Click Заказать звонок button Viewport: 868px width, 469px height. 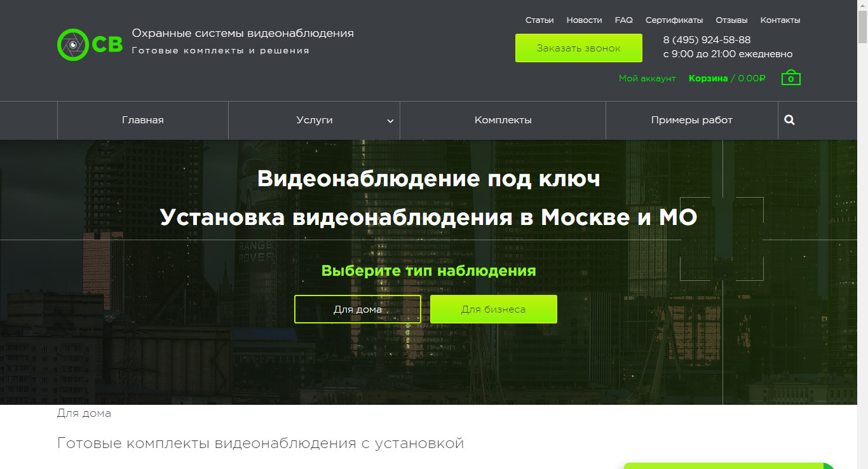pyautogui.click(x=579, y=48)
